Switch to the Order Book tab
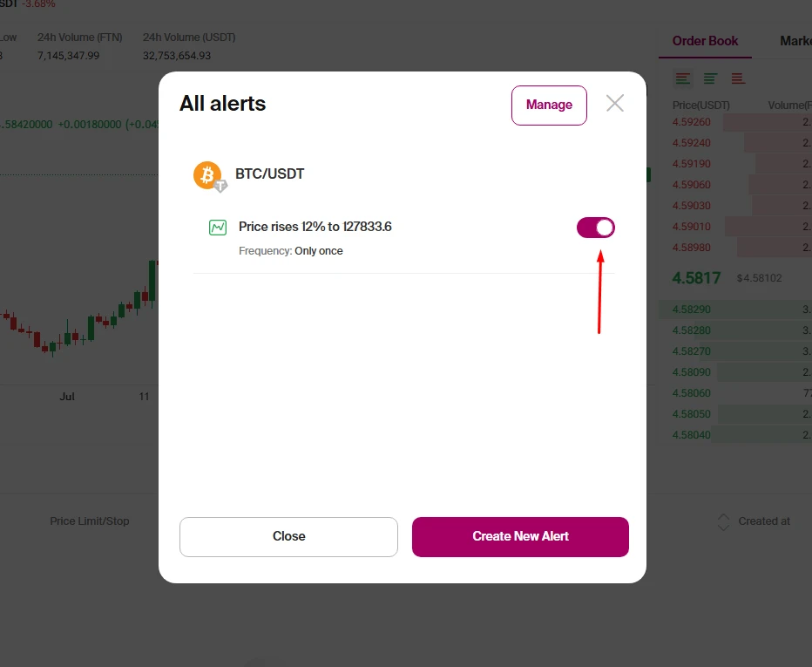Screen dimensions: 812x667 tap(705, 41)
